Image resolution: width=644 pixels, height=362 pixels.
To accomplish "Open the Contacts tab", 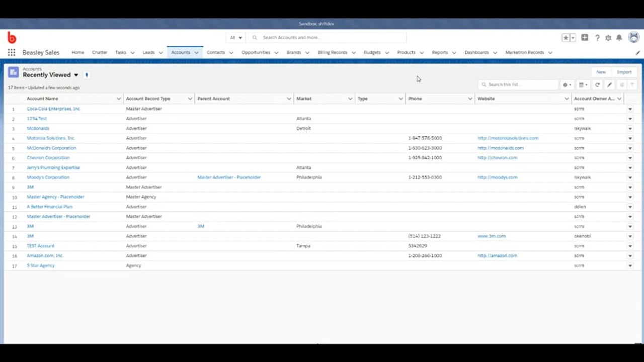I will click(216, 52).
